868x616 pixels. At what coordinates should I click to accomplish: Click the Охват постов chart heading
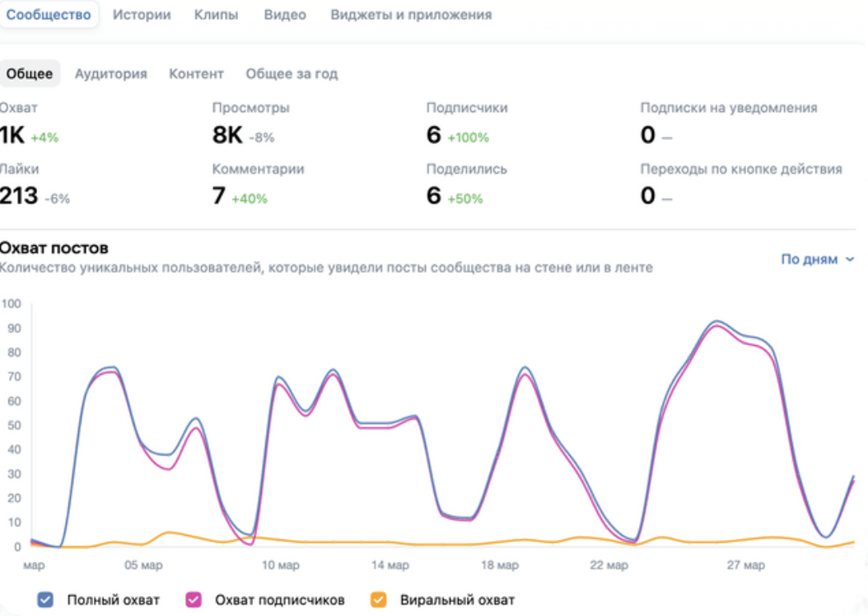54,247
